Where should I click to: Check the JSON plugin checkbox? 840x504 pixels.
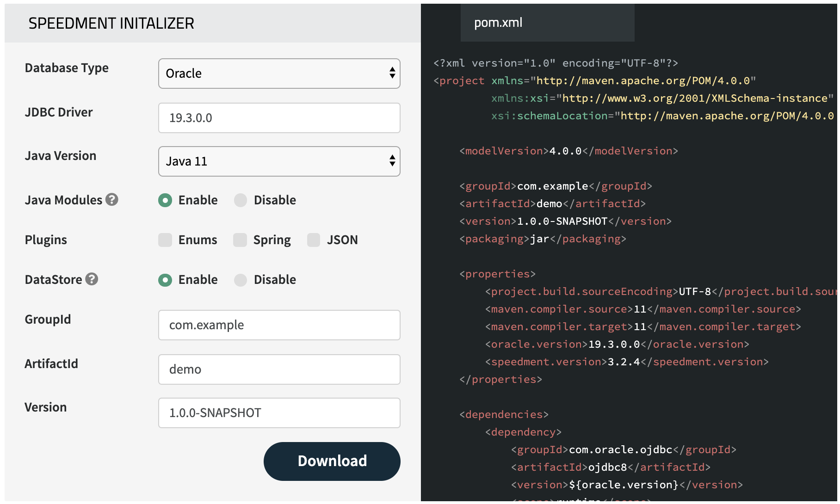coord(314,240)
